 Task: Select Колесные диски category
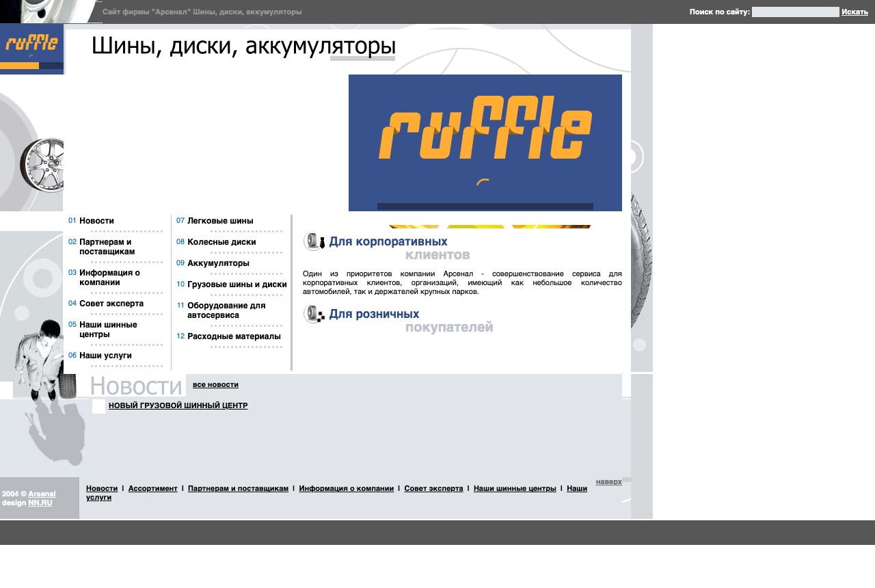click(x=221, y=242)
